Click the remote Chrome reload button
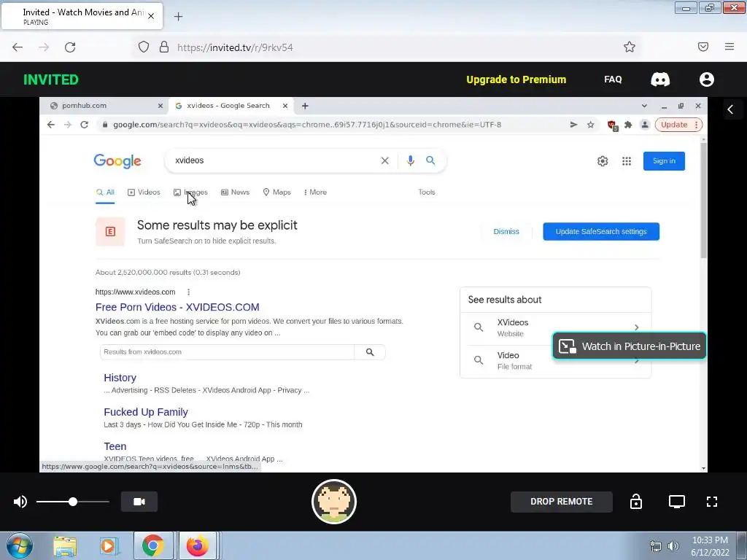 [85, 125]
